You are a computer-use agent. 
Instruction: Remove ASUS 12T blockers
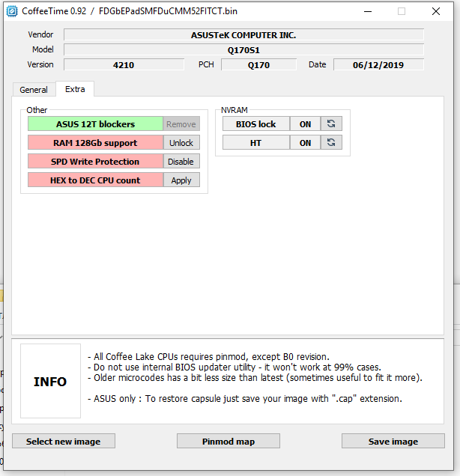(181, 123)
